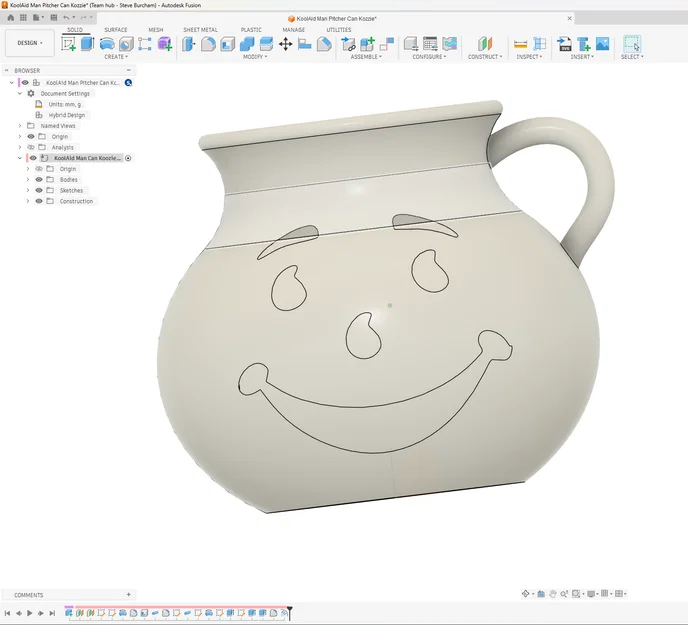This screenshot has width=688, height=625.
Task: Select the Shell tool
Action: (x=228, y=44)
